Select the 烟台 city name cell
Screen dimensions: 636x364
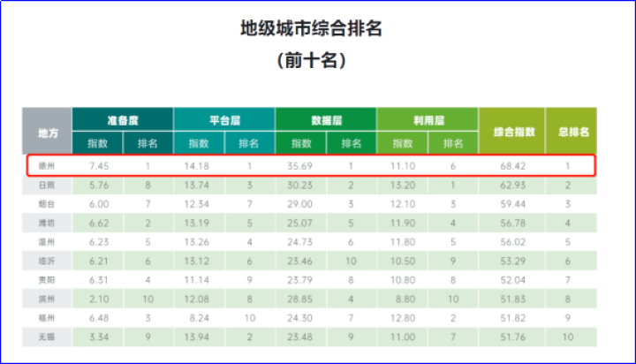tap(47, 204)
